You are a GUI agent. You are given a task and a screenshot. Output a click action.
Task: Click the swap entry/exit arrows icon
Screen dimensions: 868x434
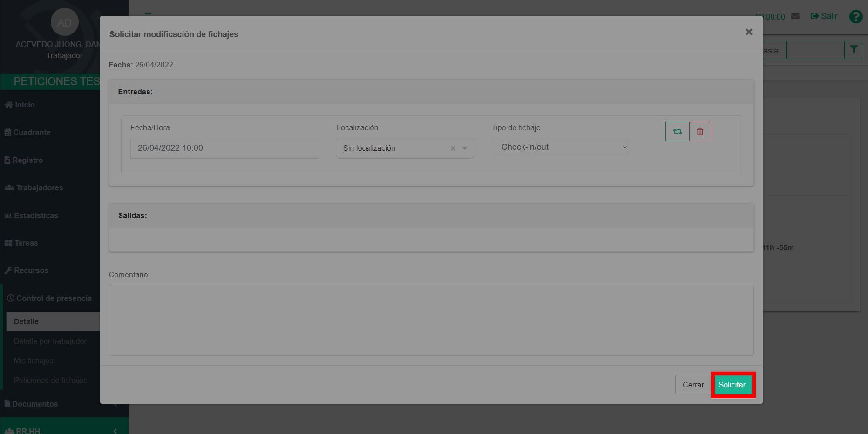tap(677, 132)
